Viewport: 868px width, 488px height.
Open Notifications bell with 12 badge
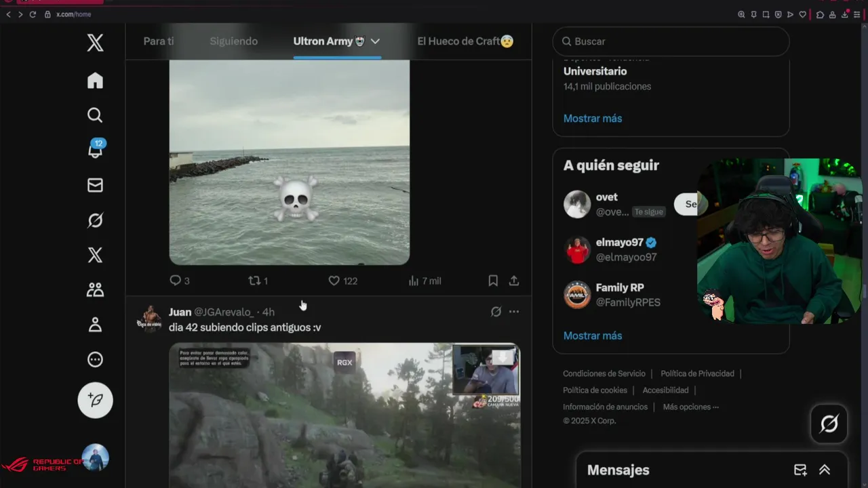coord(96,150)
